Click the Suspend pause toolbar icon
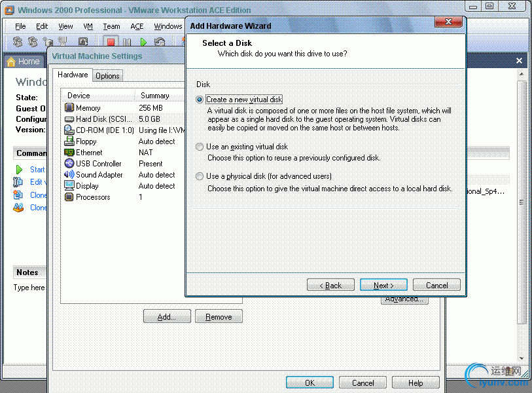This screenshot has height=393, width=532. tap(127, 42)
